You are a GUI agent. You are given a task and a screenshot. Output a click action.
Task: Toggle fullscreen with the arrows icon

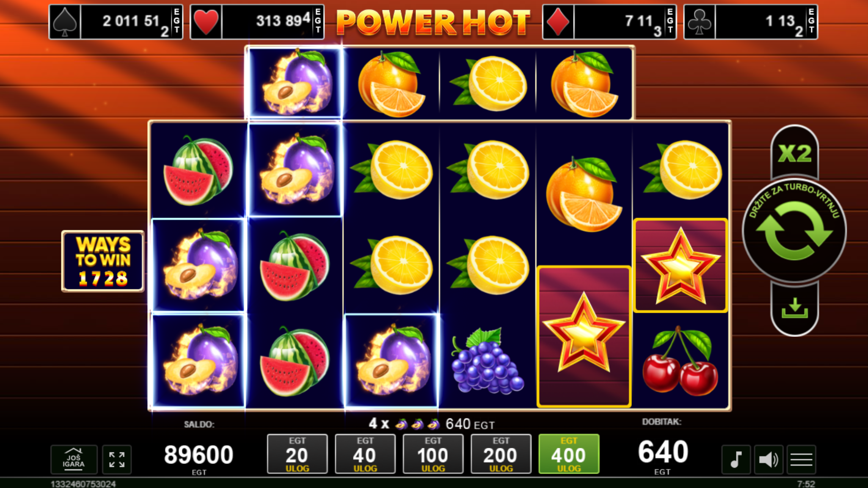click(117, 460)
